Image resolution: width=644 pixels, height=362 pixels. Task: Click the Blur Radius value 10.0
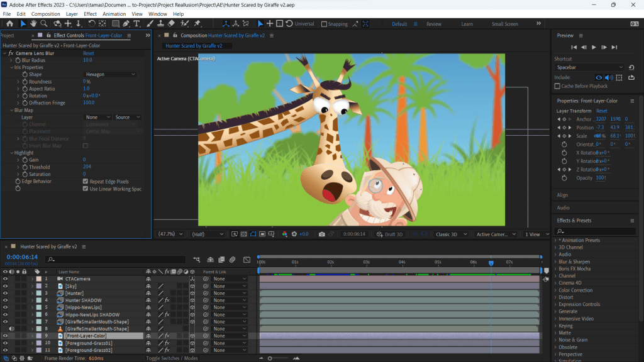tap(87, 60)
